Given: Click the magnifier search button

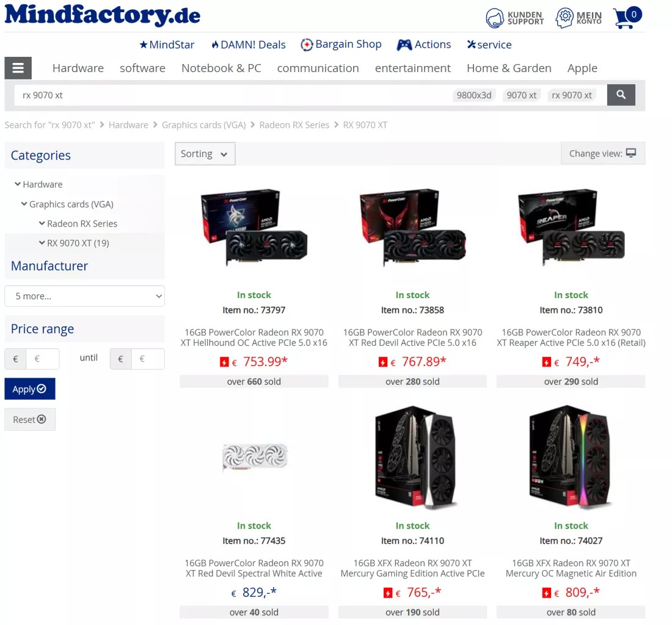Looking at the screenshot, I should 621,95.
